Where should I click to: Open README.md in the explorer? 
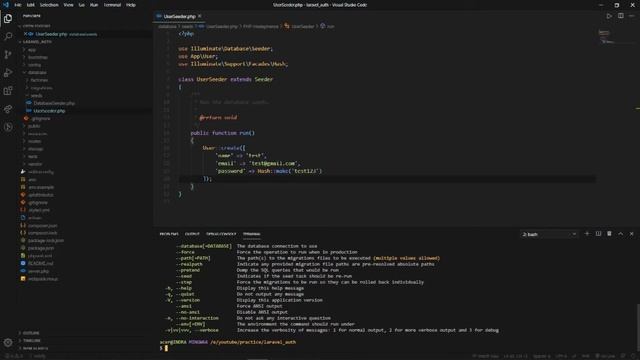pyautogui.click(x=40, y=263)
